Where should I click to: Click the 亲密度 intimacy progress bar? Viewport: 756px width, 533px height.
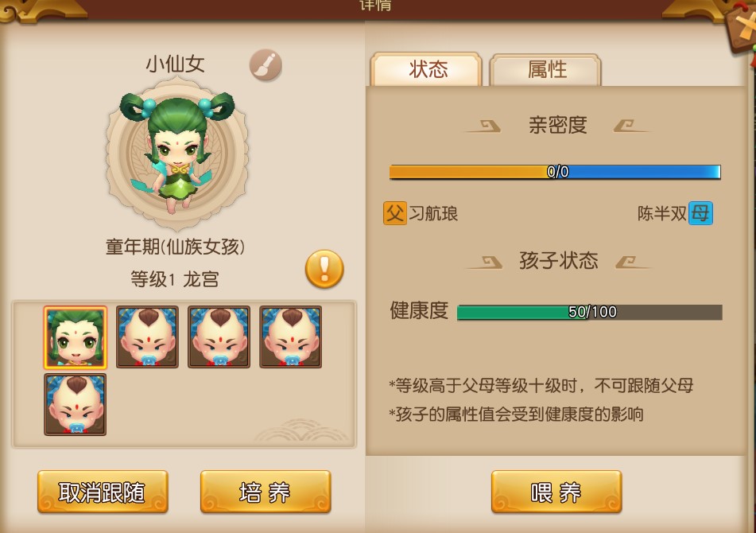click(555, 172)
